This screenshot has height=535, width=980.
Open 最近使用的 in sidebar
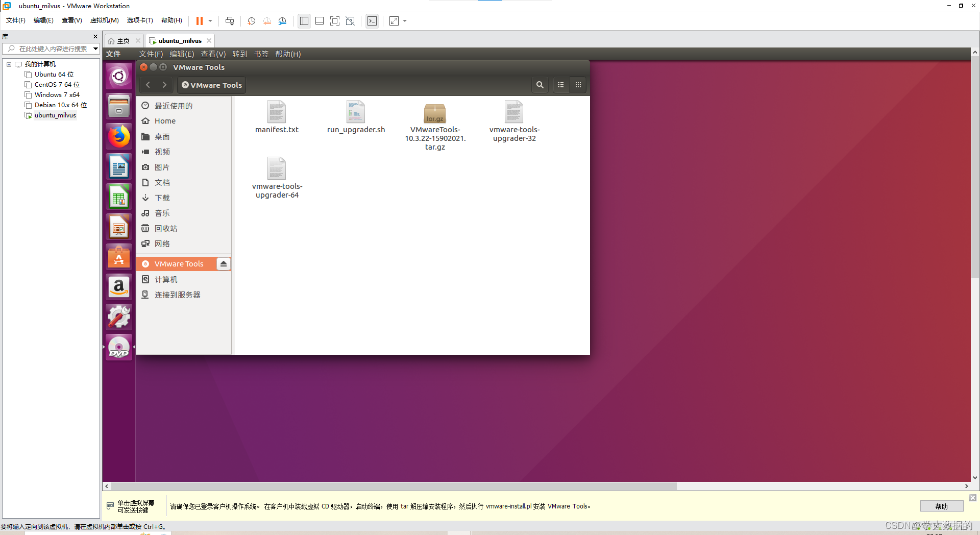184,106
